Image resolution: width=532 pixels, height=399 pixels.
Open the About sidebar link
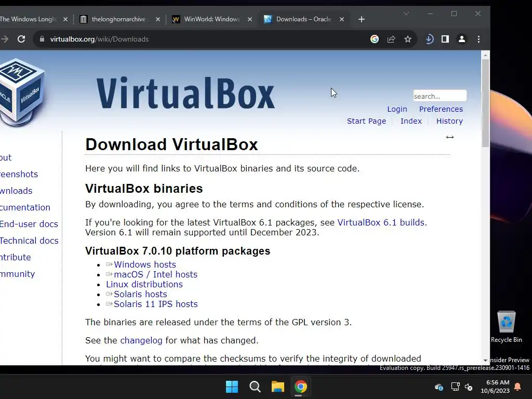pos(6,157)
